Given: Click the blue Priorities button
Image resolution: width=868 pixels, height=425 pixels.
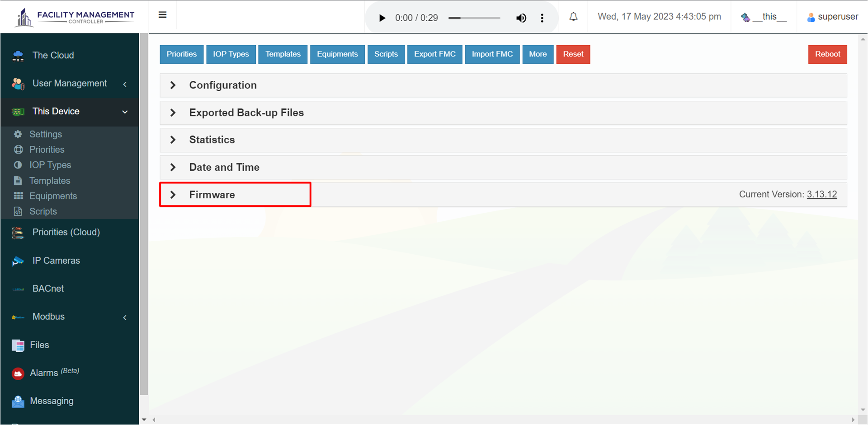Looking at the screenshot, I should coord(182,54).
